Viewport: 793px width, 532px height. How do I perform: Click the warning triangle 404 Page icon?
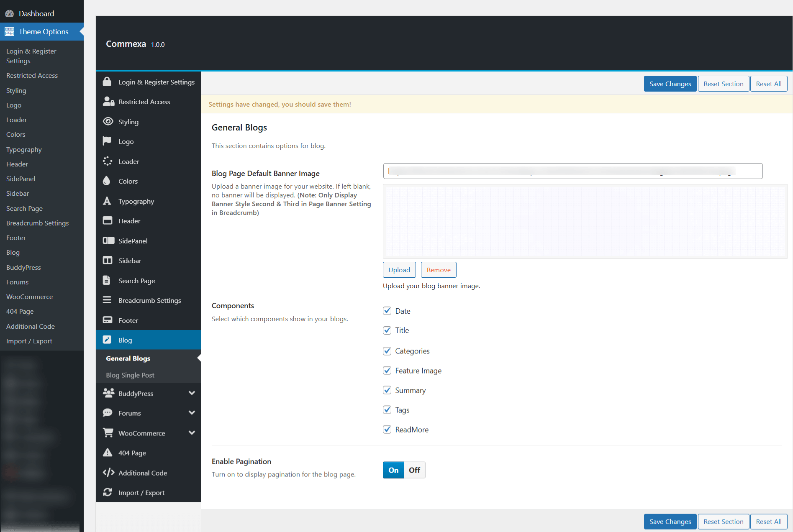click(x=108, y=453)
